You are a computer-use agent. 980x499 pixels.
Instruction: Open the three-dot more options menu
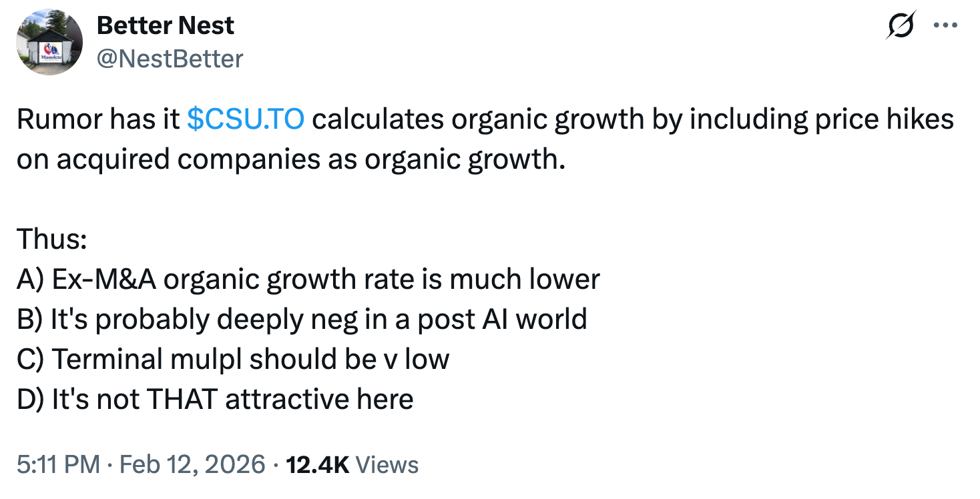point(945,27)
